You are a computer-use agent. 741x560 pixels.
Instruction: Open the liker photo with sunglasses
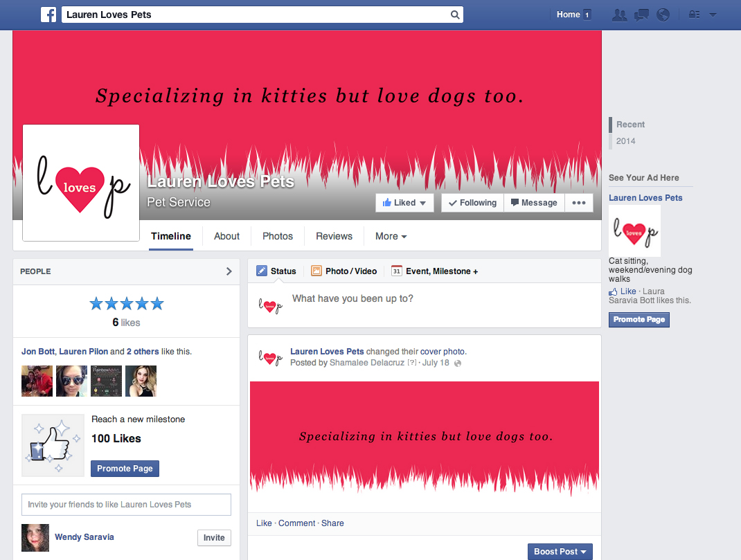coord(71,381)
